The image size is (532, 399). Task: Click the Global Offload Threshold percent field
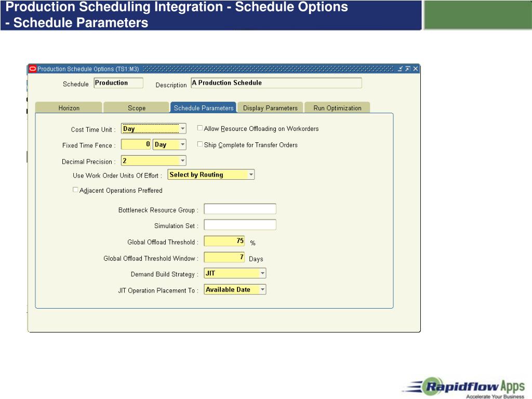(x=224, y=241)
